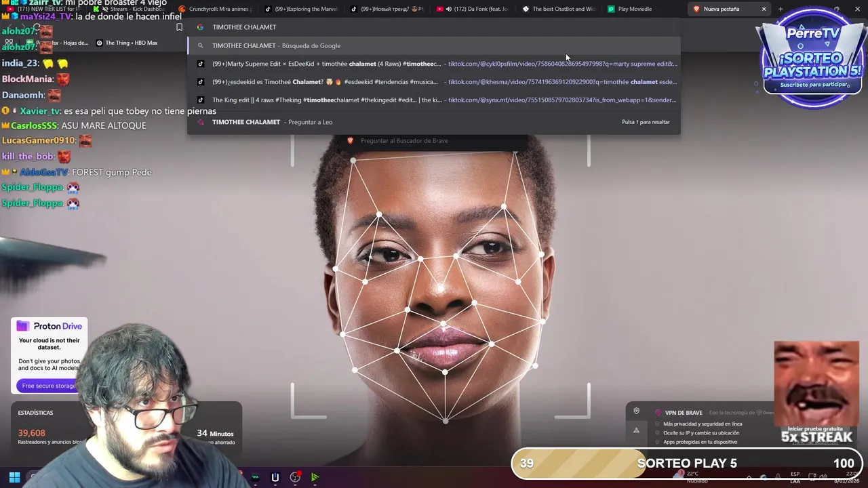Screen dimensions: 868x488
Task: Click the Leo icon beside 'Preguntar a Leo'
Action: point(200,122)
